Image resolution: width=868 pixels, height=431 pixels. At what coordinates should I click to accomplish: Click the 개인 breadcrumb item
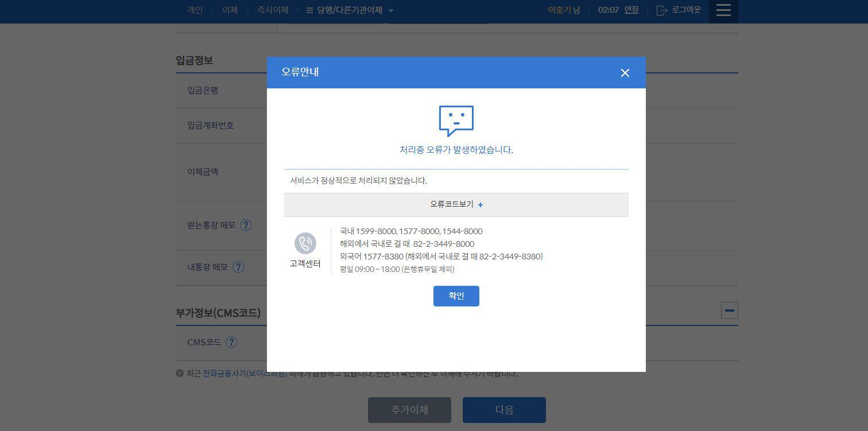click(195, 10)
